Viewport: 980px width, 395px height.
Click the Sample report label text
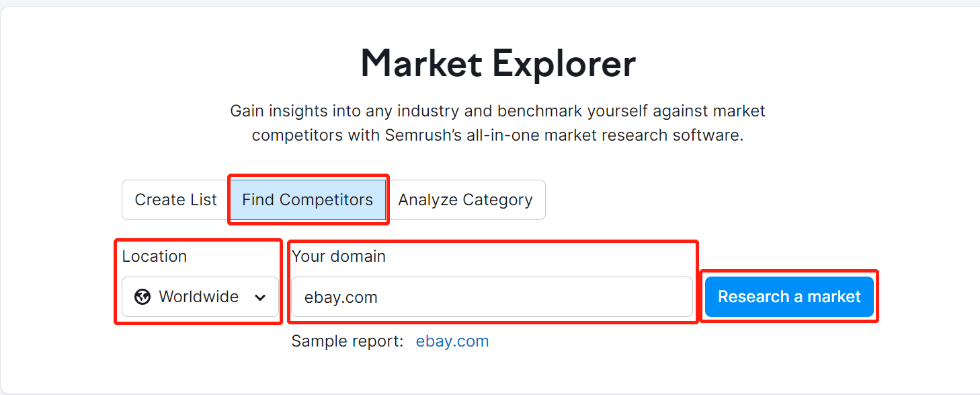347,341
